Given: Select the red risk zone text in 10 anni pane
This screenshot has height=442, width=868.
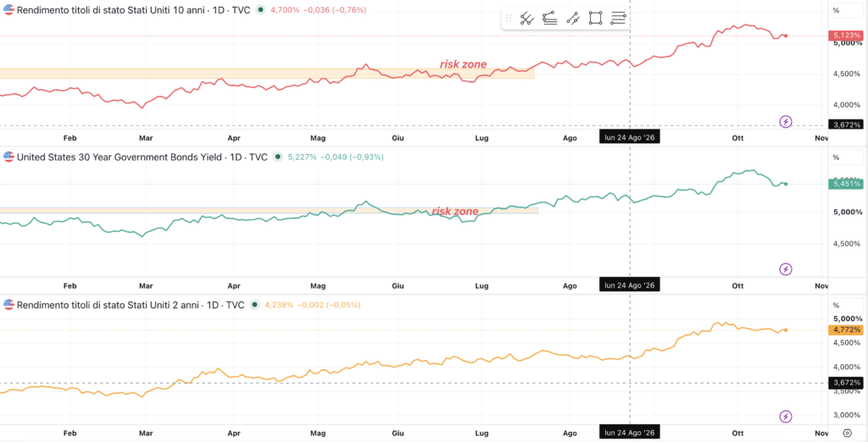Looking at the screenshot, I should tap(464, 64).
